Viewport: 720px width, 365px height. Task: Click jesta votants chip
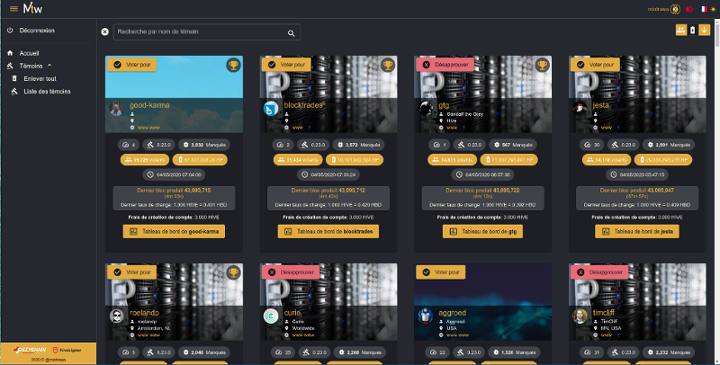tap(607, 160)
